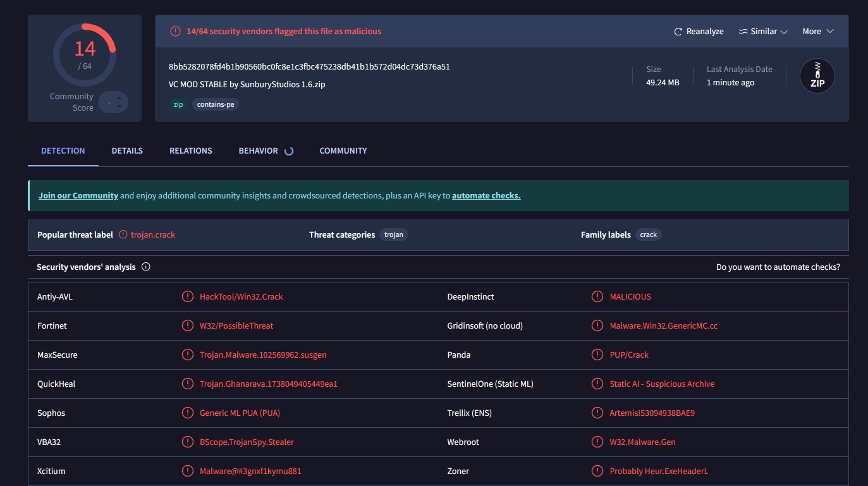Switch to the Community tab

point(343,151)
